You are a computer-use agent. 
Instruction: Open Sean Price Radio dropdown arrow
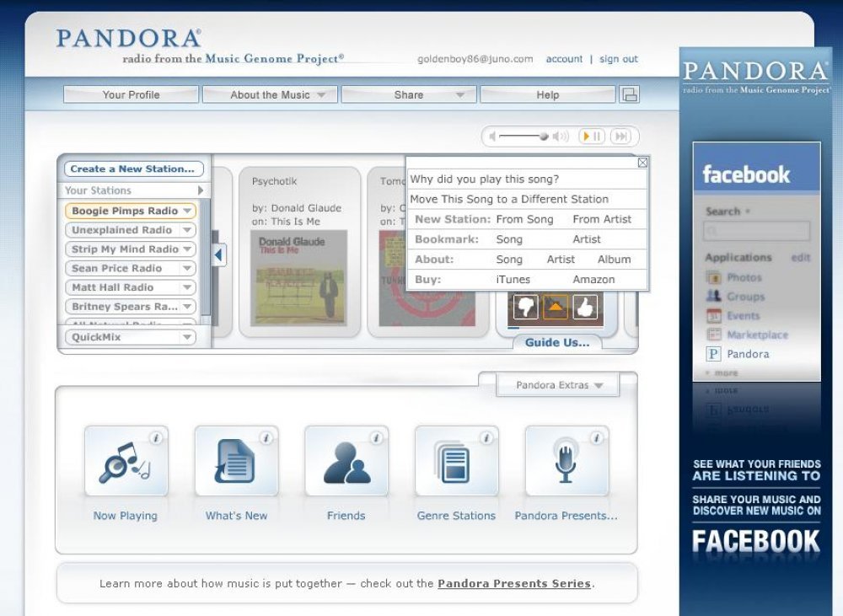pyautogui.click(x=187, y=268)
